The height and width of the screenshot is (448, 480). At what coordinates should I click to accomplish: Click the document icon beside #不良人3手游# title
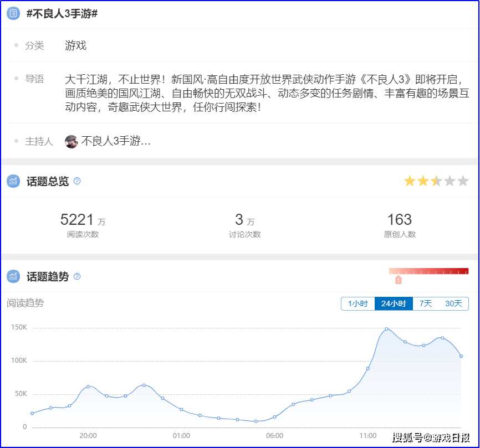click(x=13, y=14)
